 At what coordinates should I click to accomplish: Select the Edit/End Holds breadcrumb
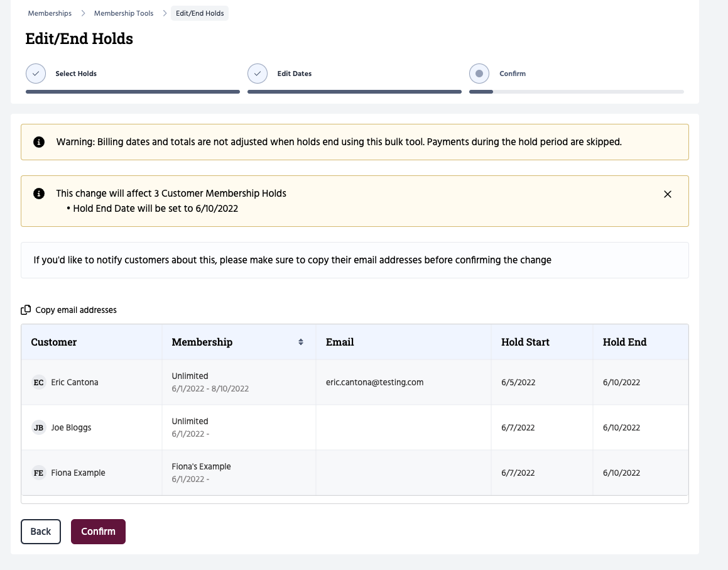click(200, 13)
